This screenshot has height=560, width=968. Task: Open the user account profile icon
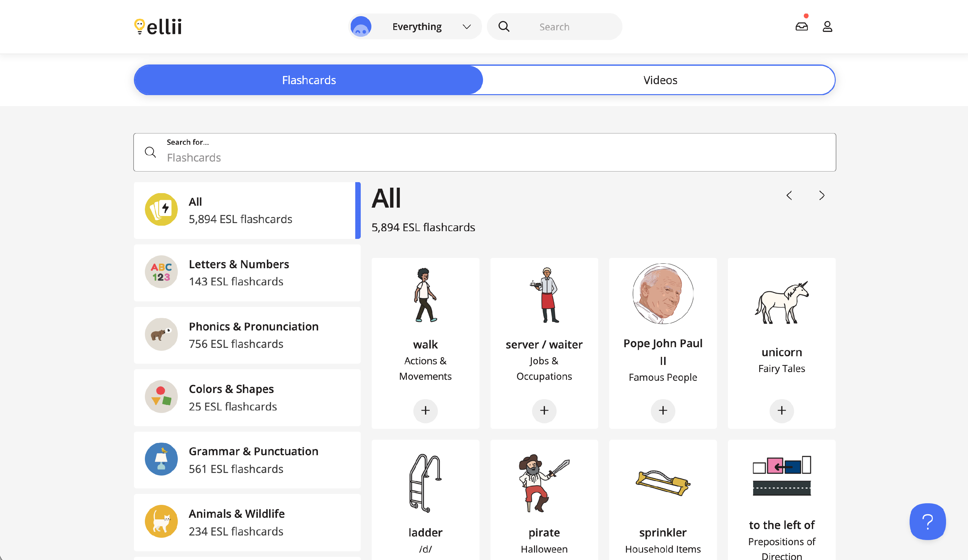click(827, 26)
